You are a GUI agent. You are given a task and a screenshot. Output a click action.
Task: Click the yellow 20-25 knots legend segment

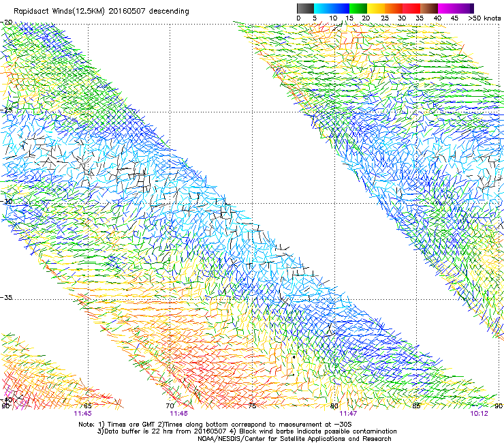pyautogui.click(x=376, y=8)
